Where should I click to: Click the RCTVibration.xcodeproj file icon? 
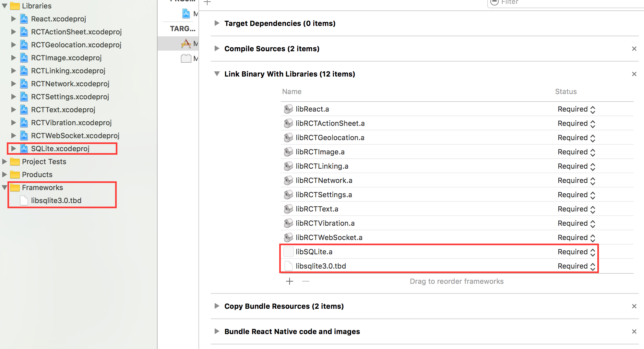24,123
